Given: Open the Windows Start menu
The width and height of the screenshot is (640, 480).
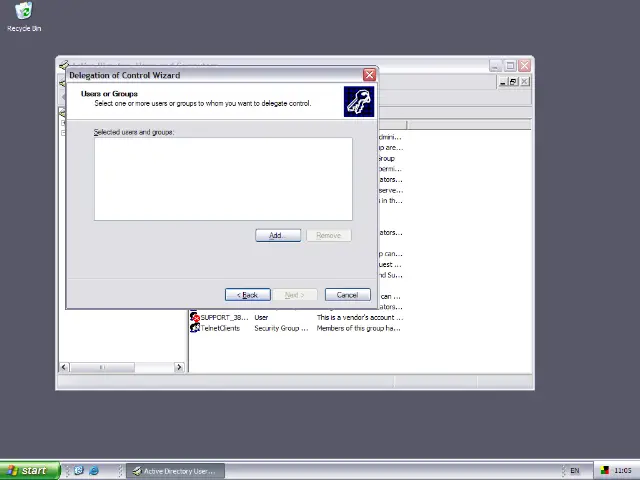Looking at the screenshot, I should 27,471.
